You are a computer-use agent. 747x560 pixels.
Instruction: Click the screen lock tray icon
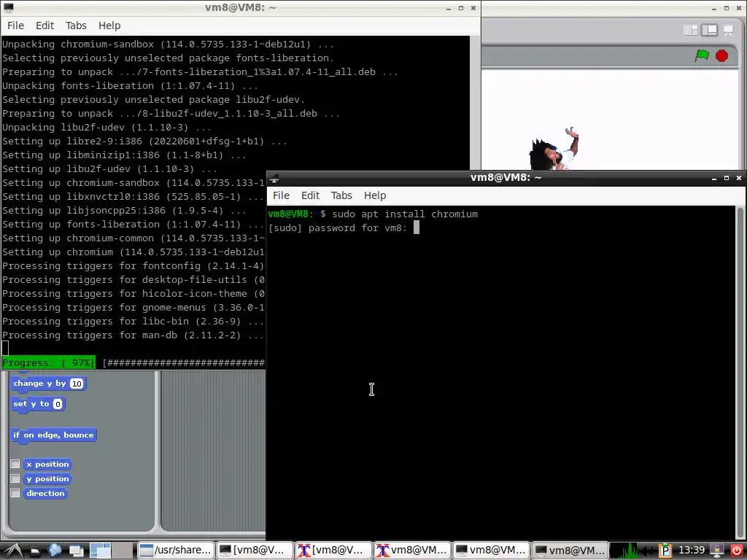[x=716, y=551]
